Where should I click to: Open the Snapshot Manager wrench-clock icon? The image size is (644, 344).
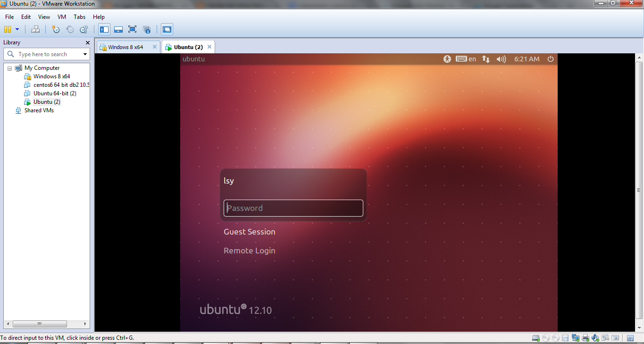coord(84,29)
